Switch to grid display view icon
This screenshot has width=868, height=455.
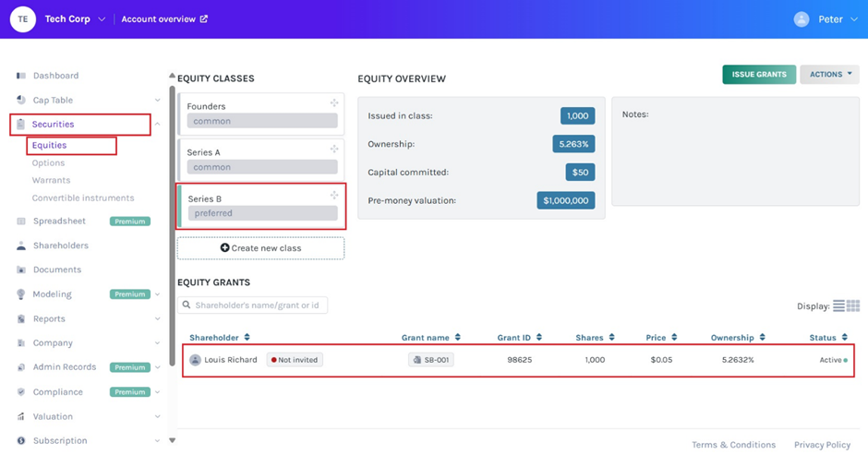853,306
